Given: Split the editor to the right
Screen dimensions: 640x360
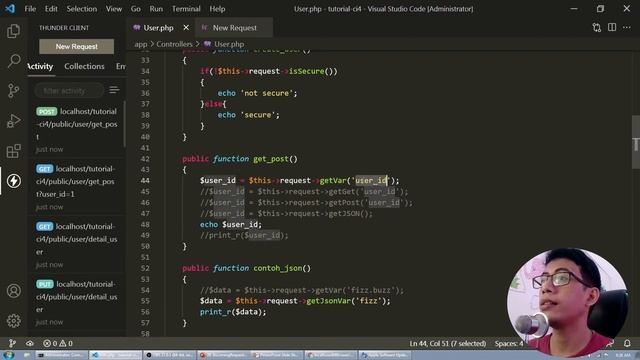Looking at the screenshot, I should (612, 27).
